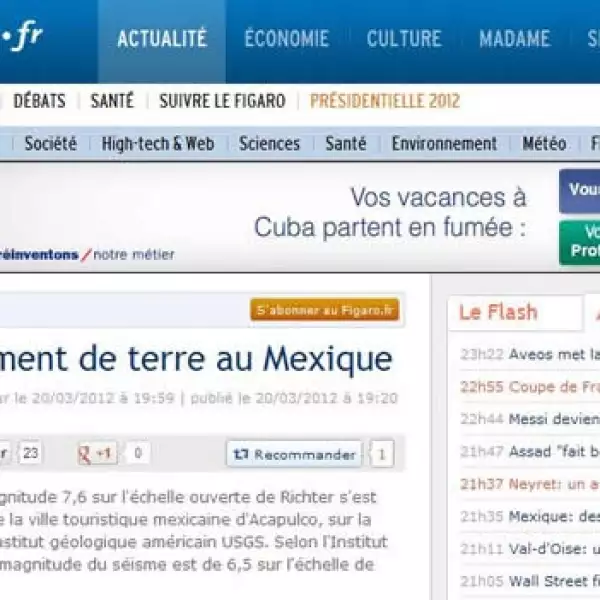Open the 23h22 Aveos flash item

(x=530, y=354)
